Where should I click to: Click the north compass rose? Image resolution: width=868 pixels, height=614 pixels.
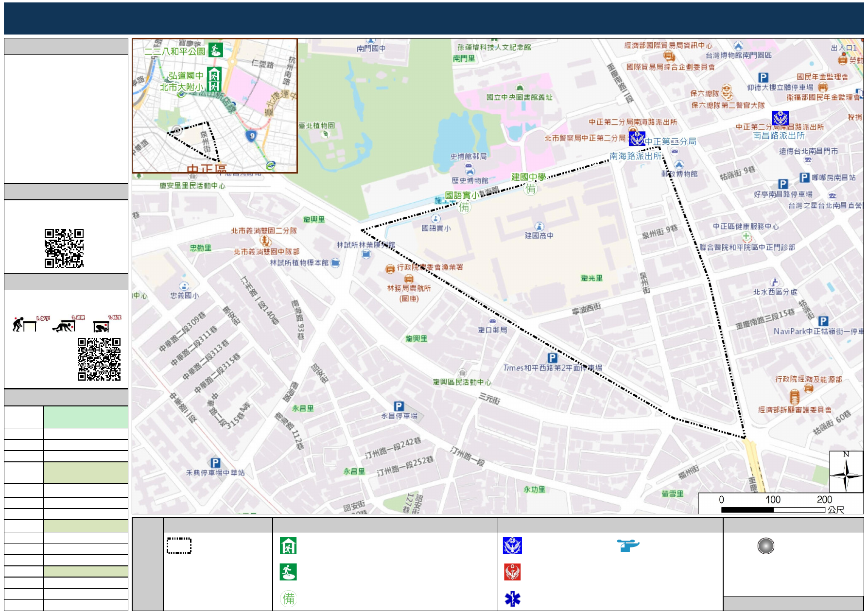click(x=846, y=472)
